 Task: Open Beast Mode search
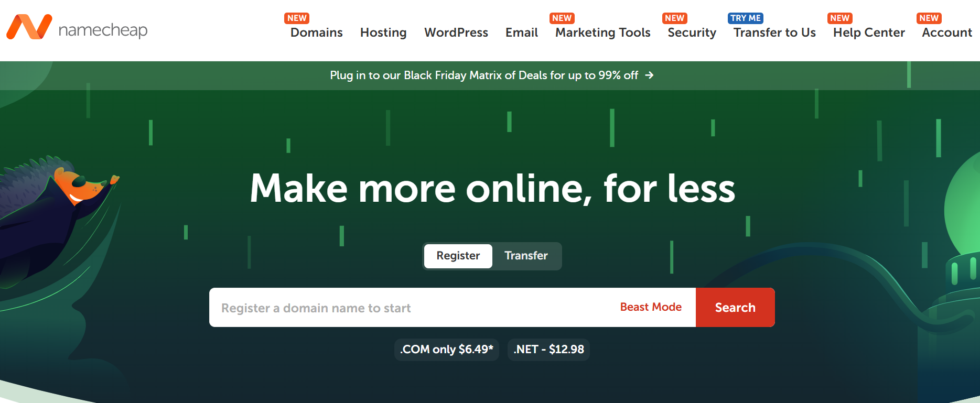pos(651,307)
